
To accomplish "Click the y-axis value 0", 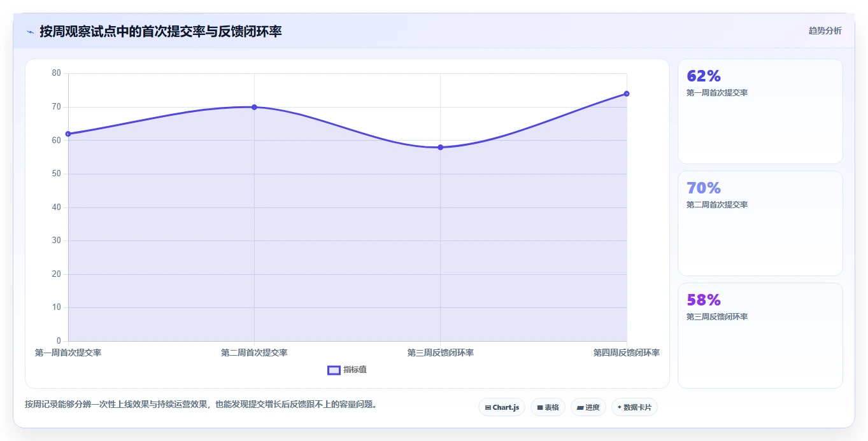I will tap(59, 341).
